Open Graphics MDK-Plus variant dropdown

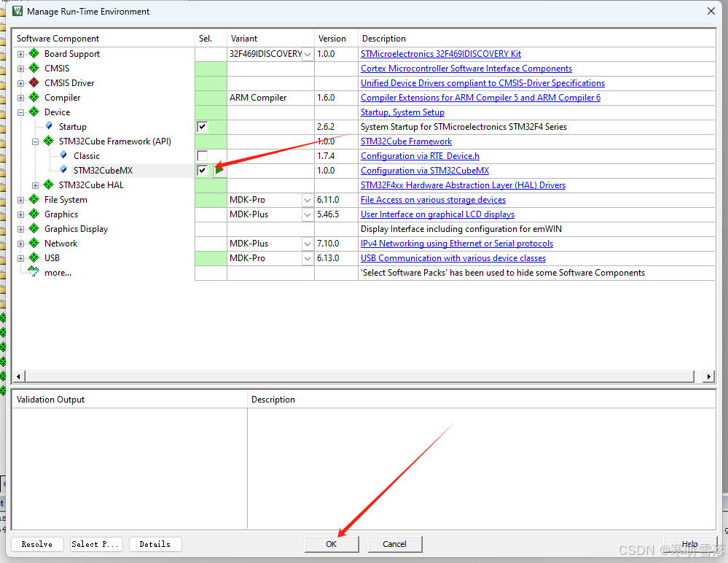[x=308, y=214]
